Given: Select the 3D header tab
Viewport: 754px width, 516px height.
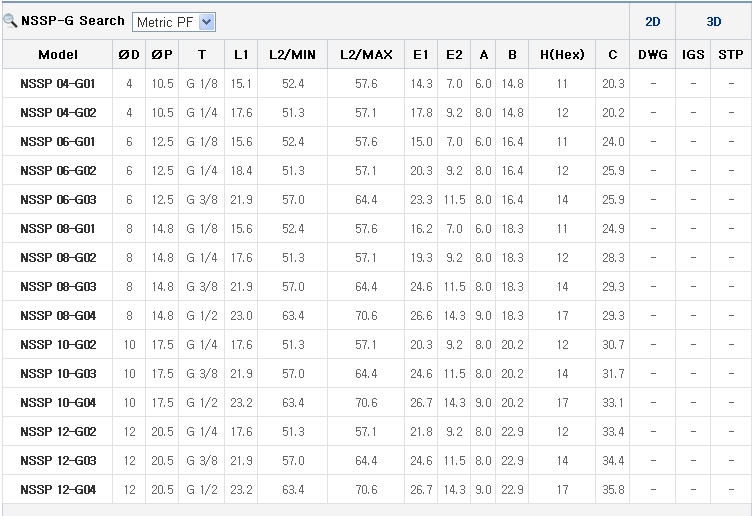Looking at the screenshot, I should click(x=713, y=21).
